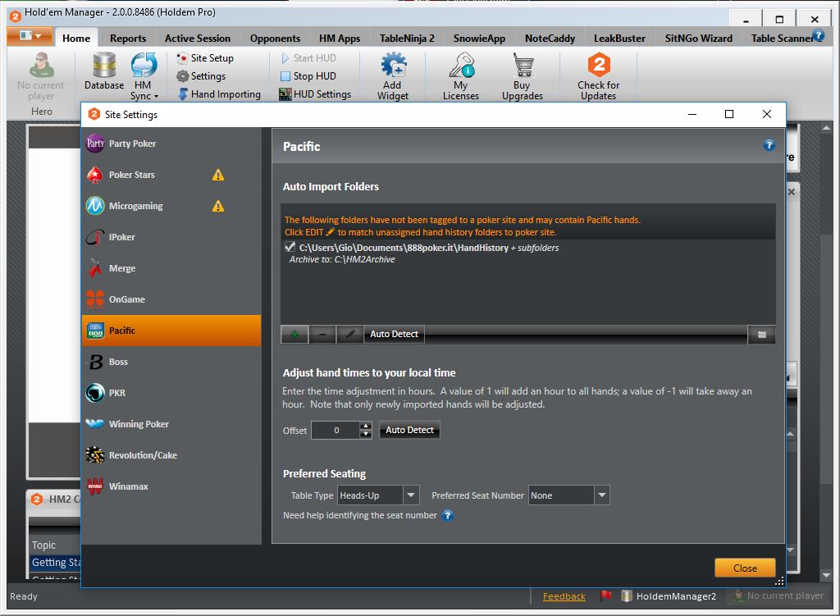Click Check for Updates
Image resolution: width=840 pixels, height=616 pixels.
click(x=598, y=76)
